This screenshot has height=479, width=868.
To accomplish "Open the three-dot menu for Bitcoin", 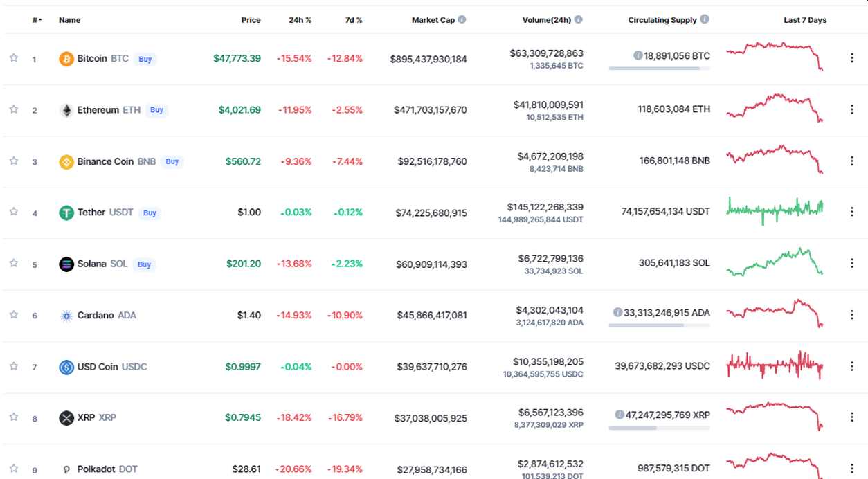I will coord(852,58).
